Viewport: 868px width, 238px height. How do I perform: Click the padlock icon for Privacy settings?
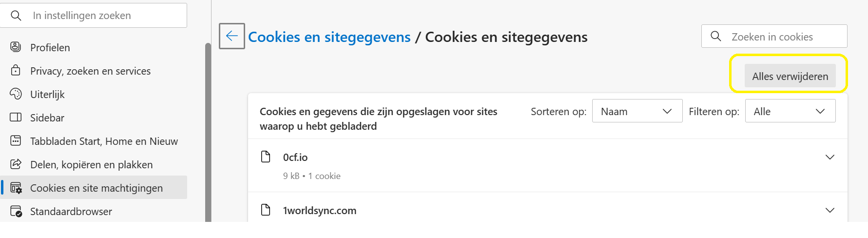[16, 70]
